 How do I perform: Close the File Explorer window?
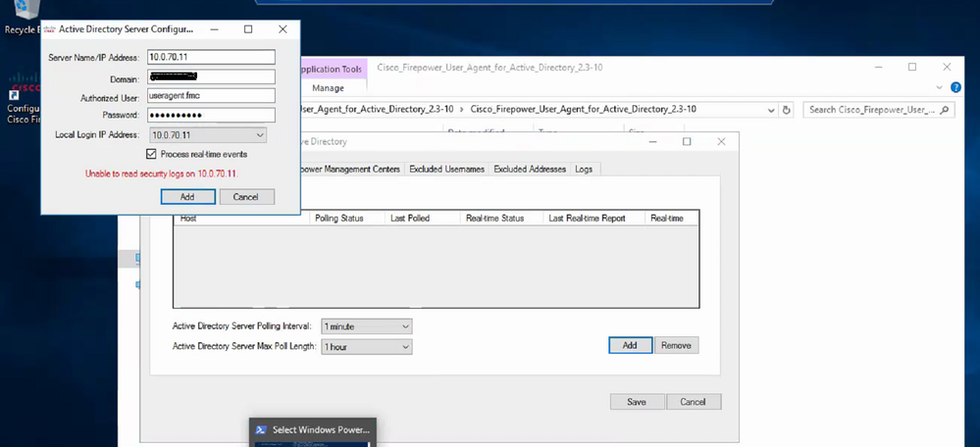tap(947, 67)
